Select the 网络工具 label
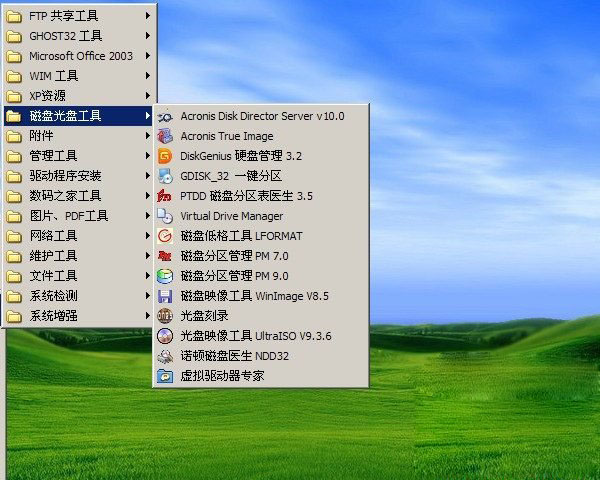The image size is (600, 480). tap(54, 236)
